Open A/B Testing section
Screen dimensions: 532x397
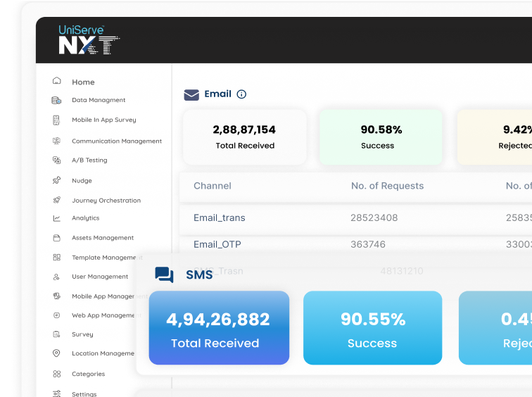(x=89, y=160)
